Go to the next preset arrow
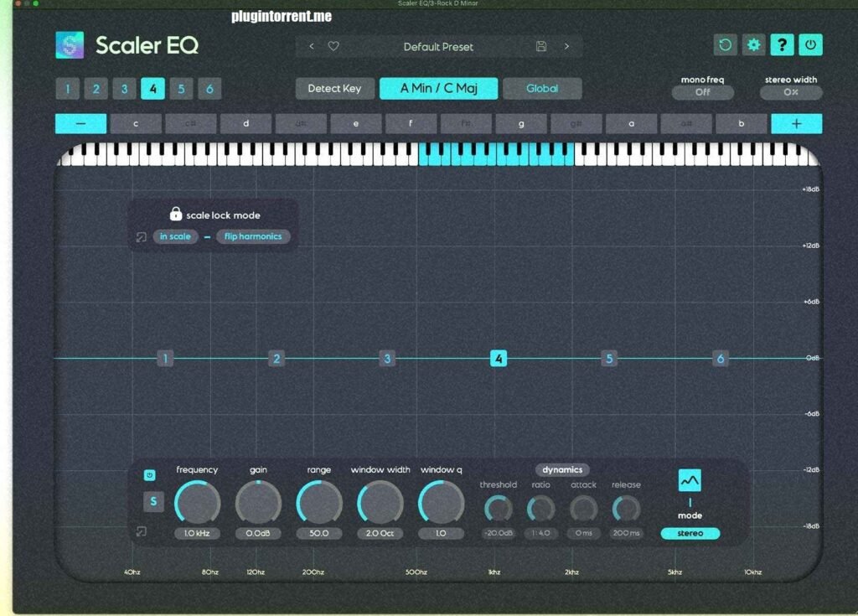 [567, 47]
